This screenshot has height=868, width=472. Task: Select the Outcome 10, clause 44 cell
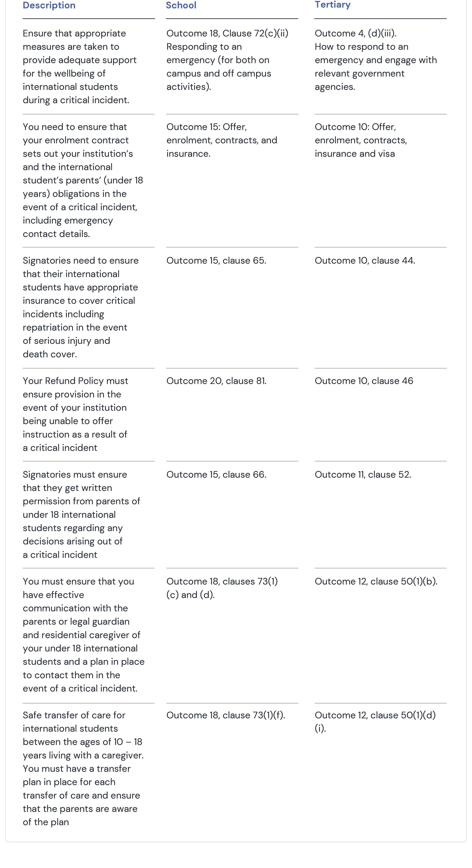pos(365,260)
